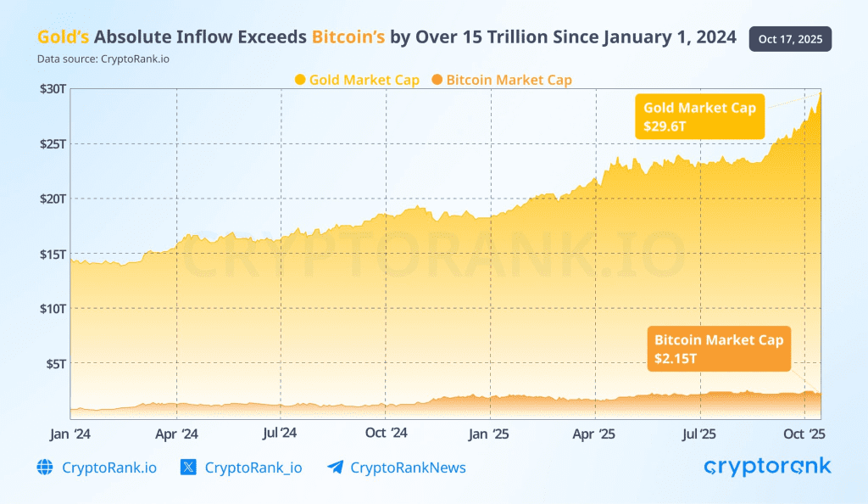Open the CryptoRank_io X profile link

pos(253,468)
